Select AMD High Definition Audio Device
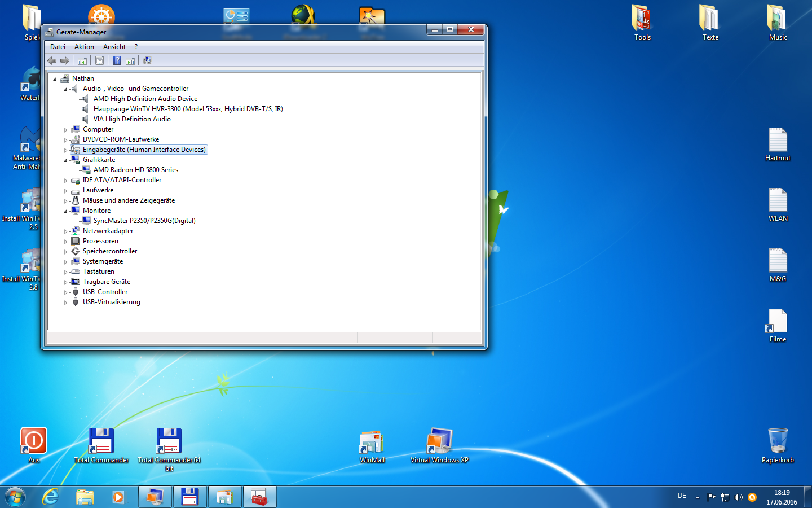 [145, 99]
